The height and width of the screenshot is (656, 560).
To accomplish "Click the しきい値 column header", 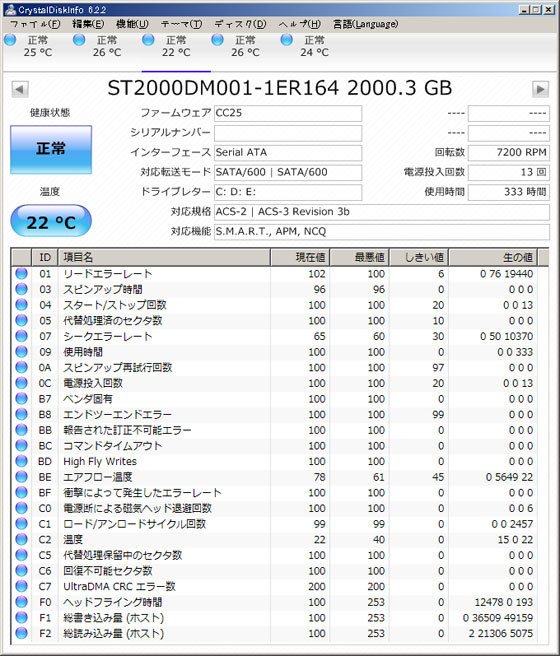I will pyautogui.click(x=419, y=257).
